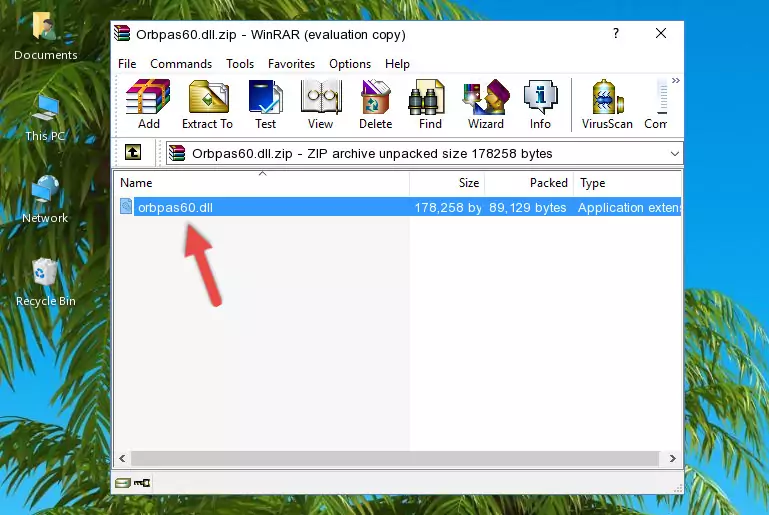Viewport: 769px width, 515px height.
Task: Select the Documents desktop icon
Action: click(46, 36)
